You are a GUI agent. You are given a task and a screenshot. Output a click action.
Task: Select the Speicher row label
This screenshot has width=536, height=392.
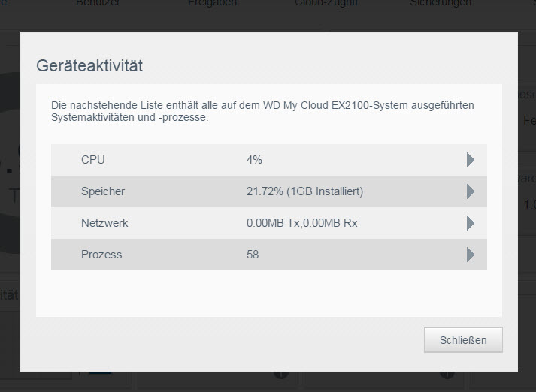pyautogui.click(x=103, y=191)
